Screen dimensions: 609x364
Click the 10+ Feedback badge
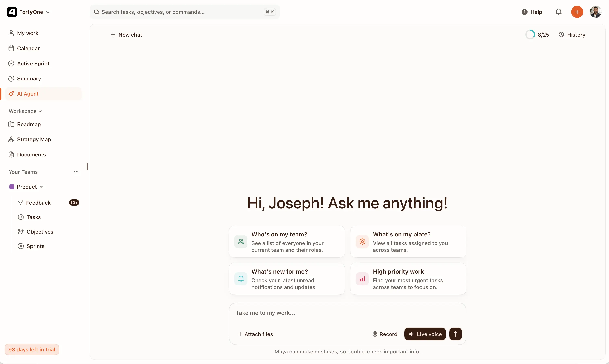[74, 203]
